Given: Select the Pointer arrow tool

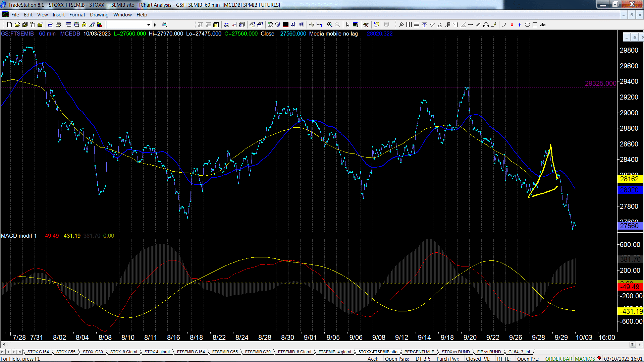Looking at the screenshot, I should pos(348,24).
